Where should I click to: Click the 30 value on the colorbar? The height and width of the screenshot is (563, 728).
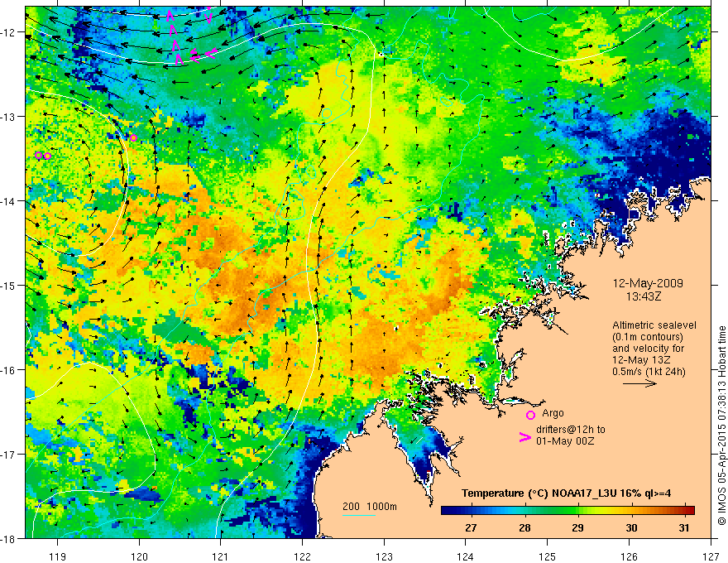(631, 527)
